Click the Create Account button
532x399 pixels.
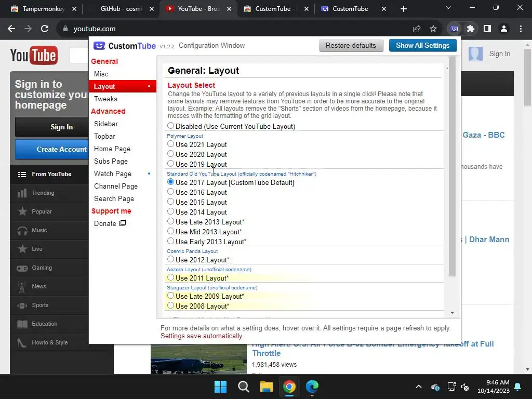51,149
